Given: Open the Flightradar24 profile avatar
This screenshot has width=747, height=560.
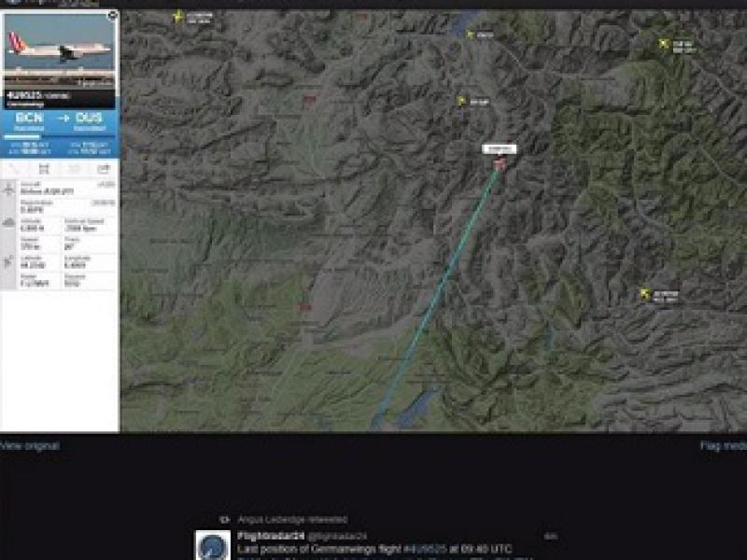Looking at the screenshot, I should click(x=213, y=545).
